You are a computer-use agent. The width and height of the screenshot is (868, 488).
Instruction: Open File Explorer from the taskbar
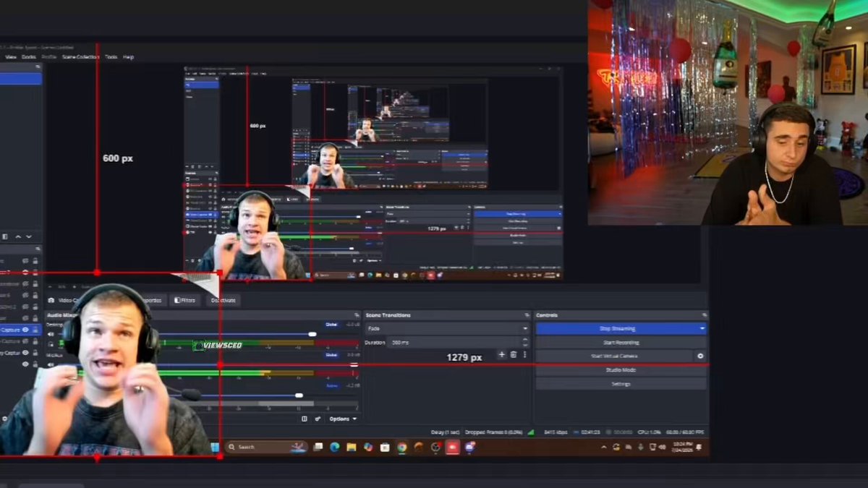tap(351, 448)
